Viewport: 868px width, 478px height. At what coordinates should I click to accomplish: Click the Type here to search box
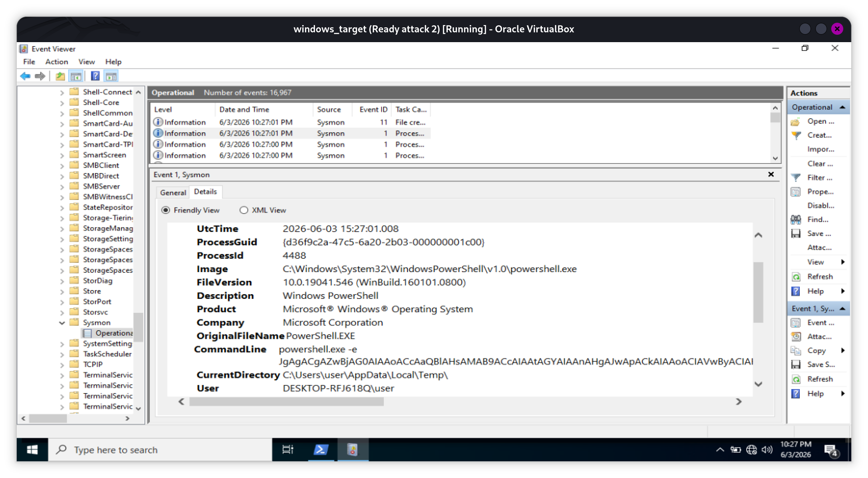160,450
